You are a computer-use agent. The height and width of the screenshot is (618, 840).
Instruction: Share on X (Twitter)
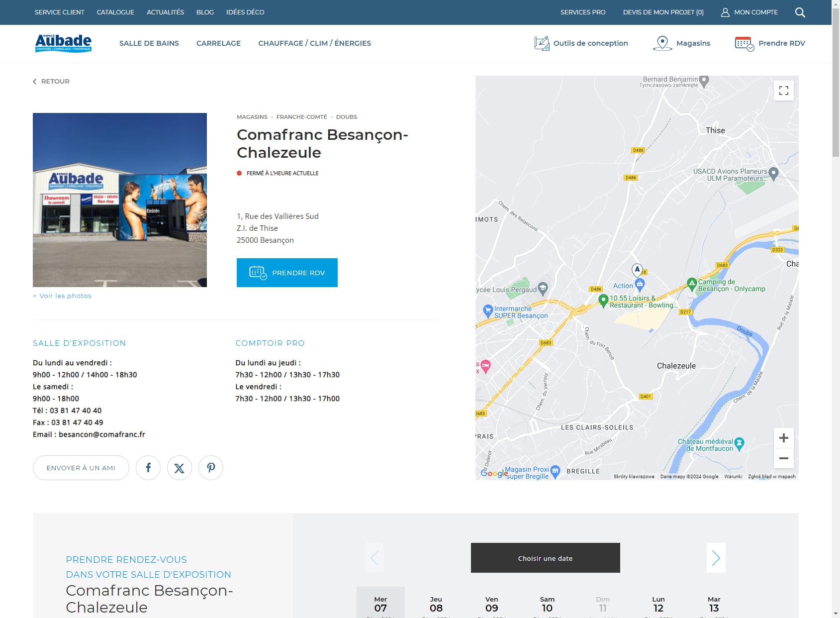pos(180,468)
